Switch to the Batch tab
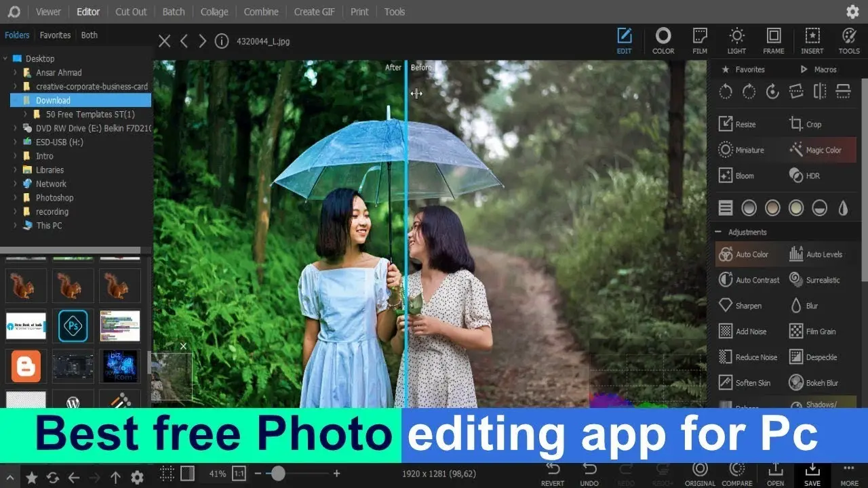Image resolution: width=868 pixels, height=488 pixels. coord(174,12)
